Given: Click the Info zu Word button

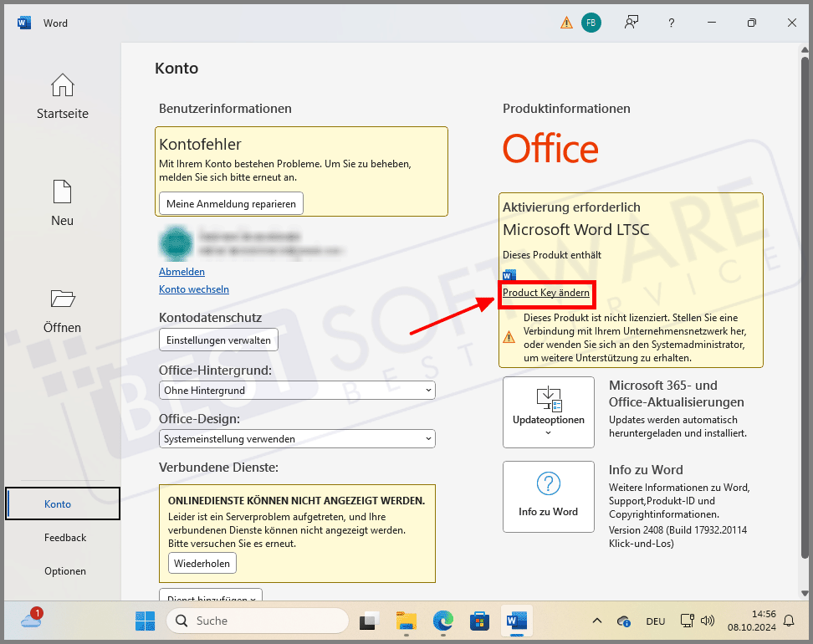Looking at the screenshot, I should coord(549,497).
